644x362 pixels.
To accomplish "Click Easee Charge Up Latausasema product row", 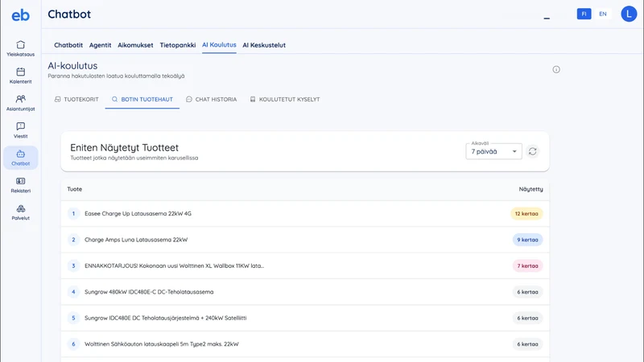I will pyautogui.click(x=305, y=213).
